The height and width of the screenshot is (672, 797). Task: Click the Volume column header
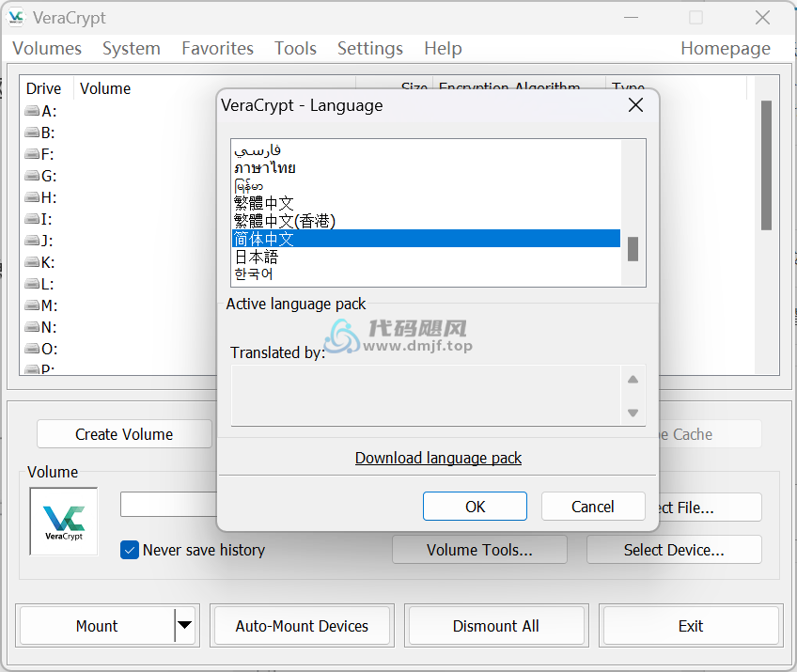214,88
